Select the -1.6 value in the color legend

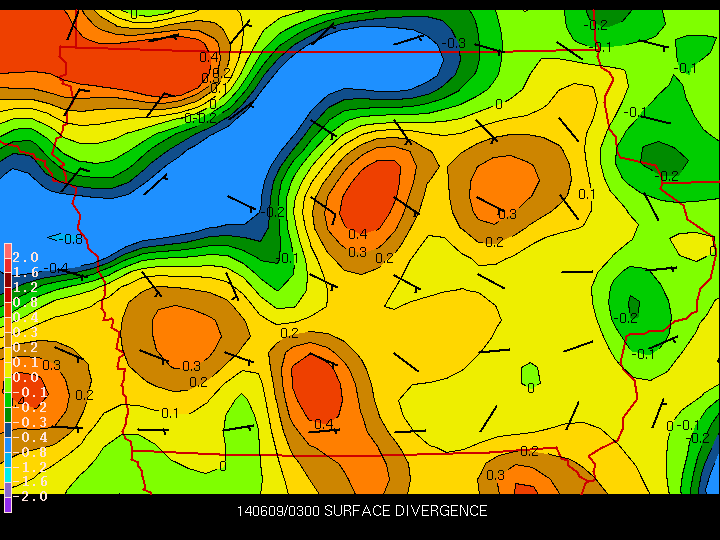click(30, 481)
